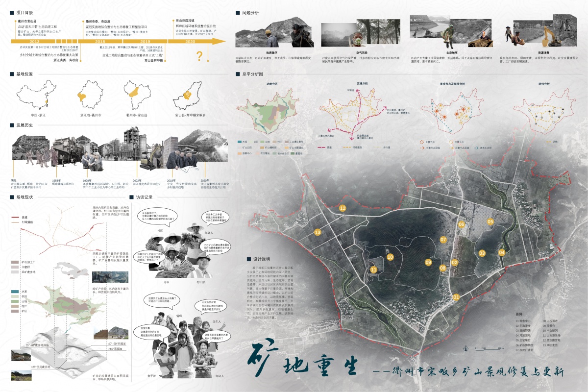Click the 访谈记录 section heading
The height and width of the screenshot is (392, 588).
point(145,197)
